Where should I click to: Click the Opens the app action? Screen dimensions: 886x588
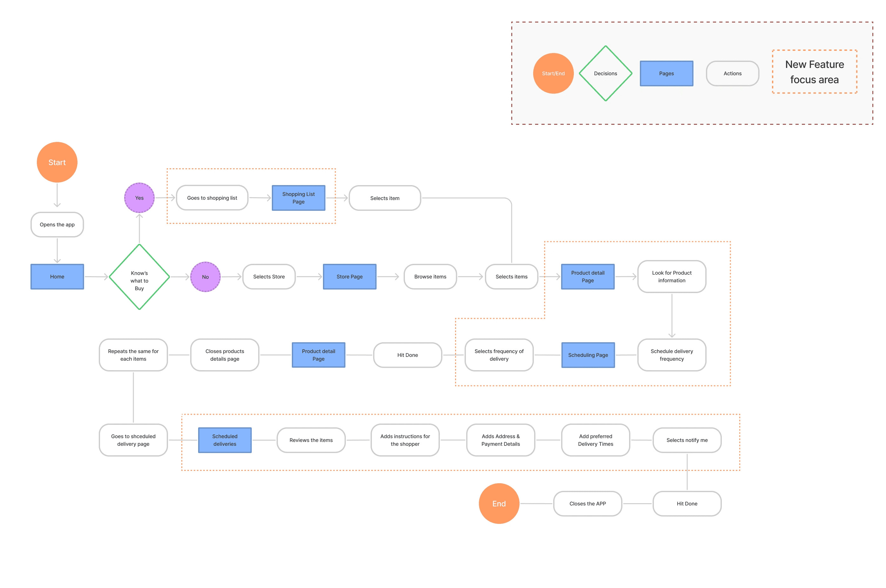point(57,224)
